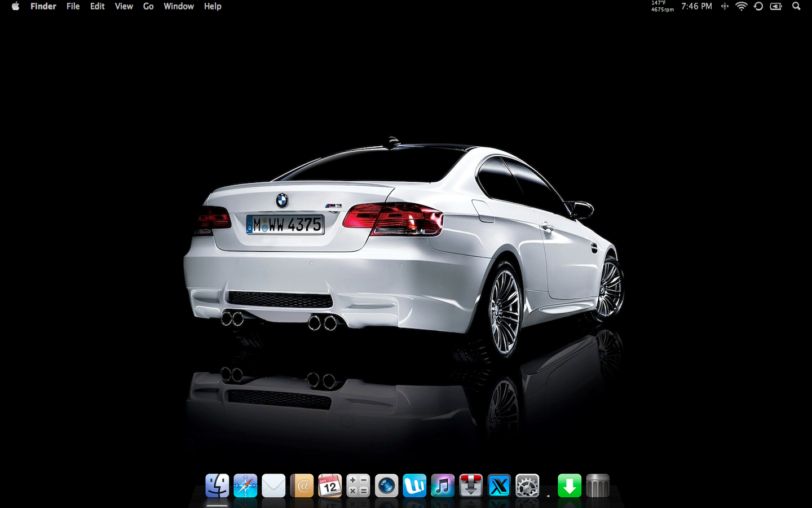Image resolution: width=812 pixels, height=508 pixels.
Task: Open the Transmission downloader dock icon
Action: [471, 485]
